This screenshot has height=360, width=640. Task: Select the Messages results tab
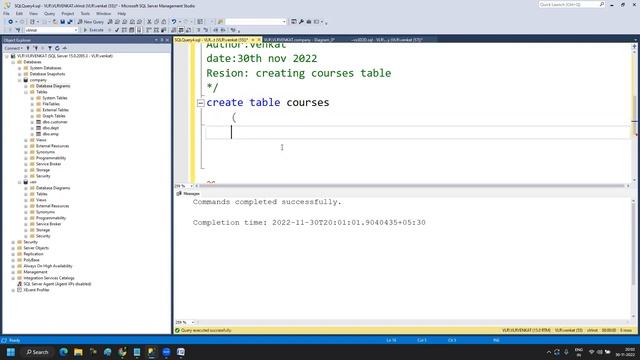(189, 193)
